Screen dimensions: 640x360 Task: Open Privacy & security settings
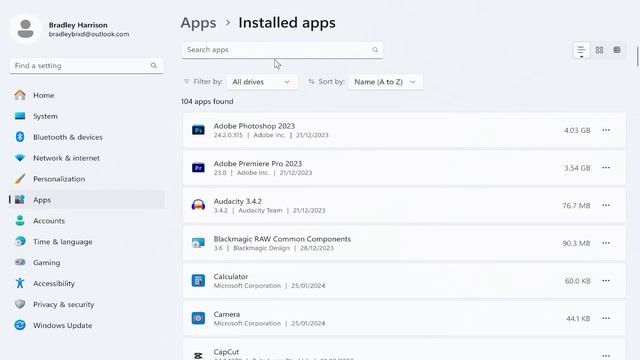[x=87, y=304]
